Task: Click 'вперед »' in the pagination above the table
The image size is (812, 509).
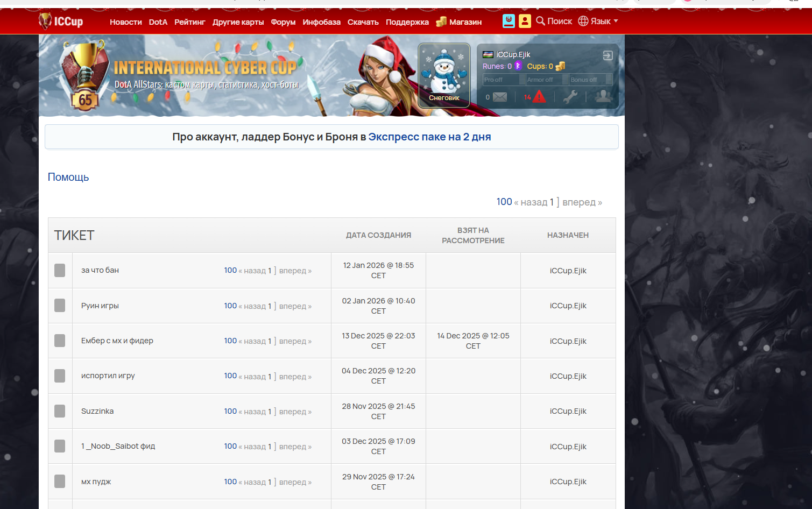Action: [582, 202]
